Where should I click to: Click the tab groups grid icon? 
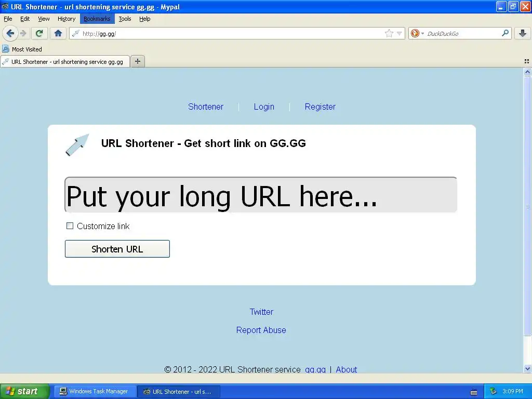527,61
